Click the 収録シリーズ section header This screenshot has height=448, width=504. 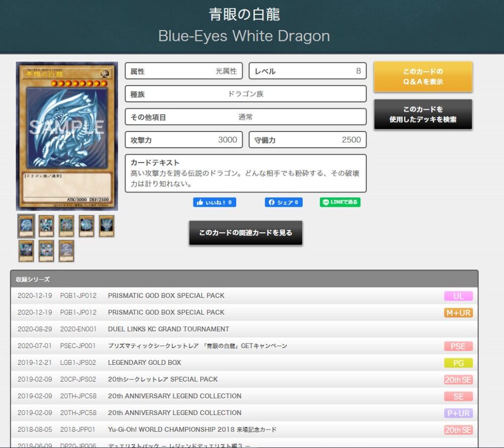click(x=244, y=279)
